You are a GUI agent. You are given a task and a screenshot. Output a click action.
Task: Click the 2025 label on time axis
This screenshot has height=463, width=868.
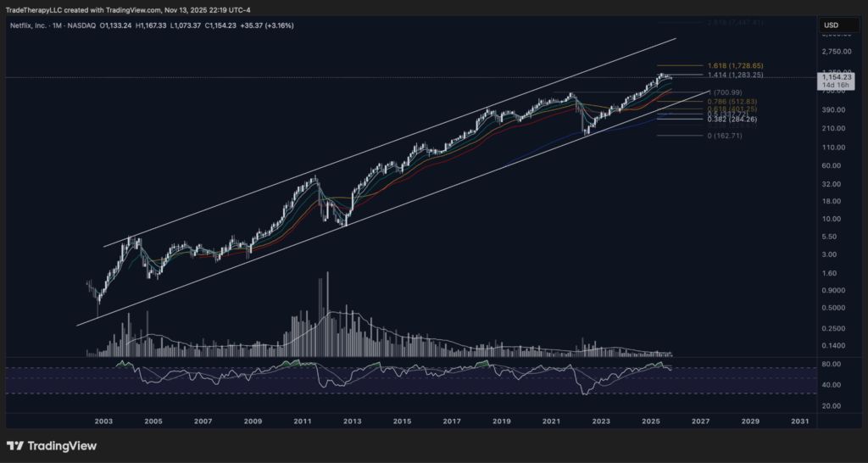click(x=650, y=421)
